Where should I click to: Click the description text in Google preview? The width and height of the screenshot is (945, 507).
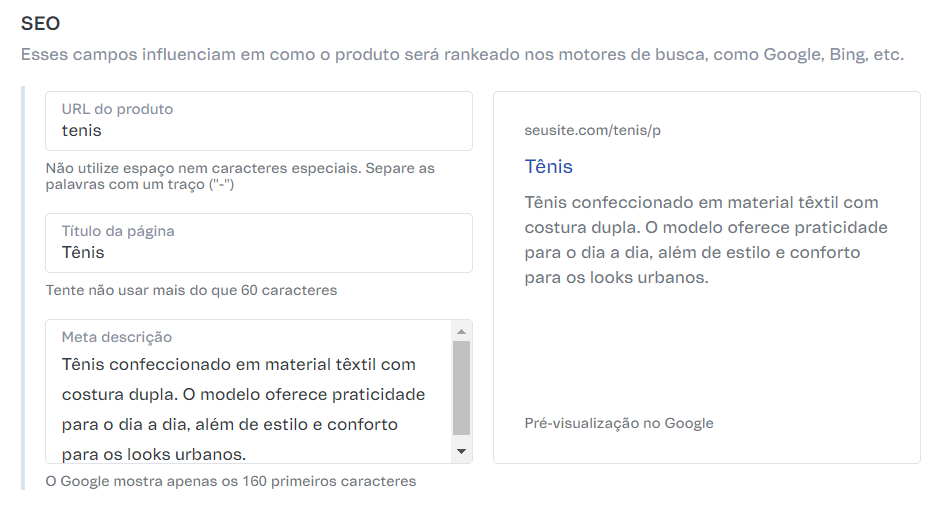click(x=705, y=240)
